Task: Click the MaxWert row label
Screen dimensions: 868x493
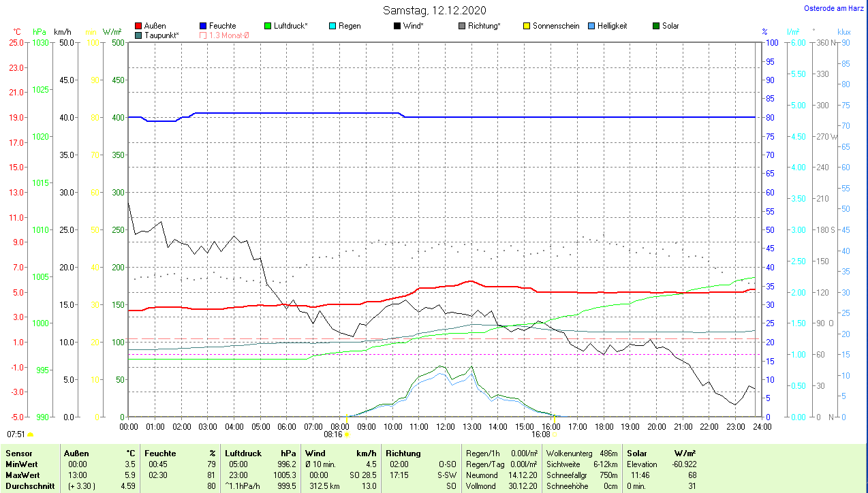Action: pyautogui.click(x=24, y=475)
